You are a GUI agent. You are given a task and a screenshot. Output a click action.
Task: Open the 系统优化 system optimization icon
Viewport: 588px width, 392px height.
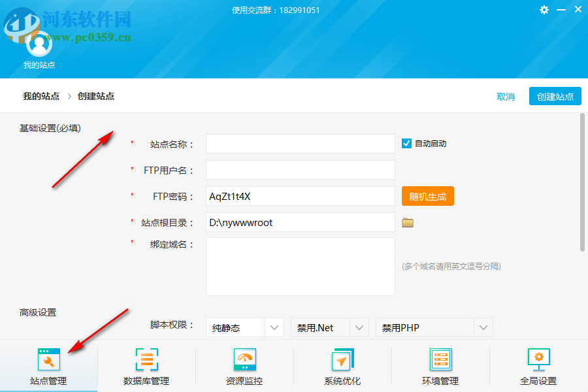[x=342, y=359]
